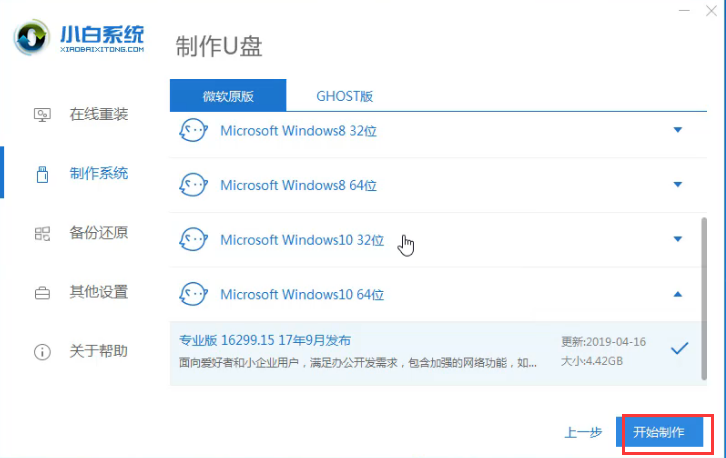Screen dimensions: 726x458
Task: Click the face icon for Windows10 64位
Action: [194, 294]
